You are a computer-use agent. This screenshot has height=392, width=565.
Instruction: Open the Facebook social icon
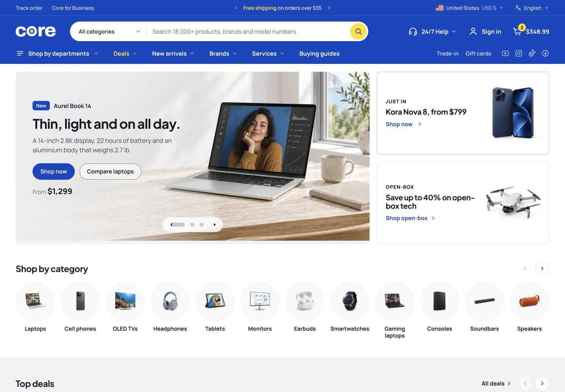545,53
